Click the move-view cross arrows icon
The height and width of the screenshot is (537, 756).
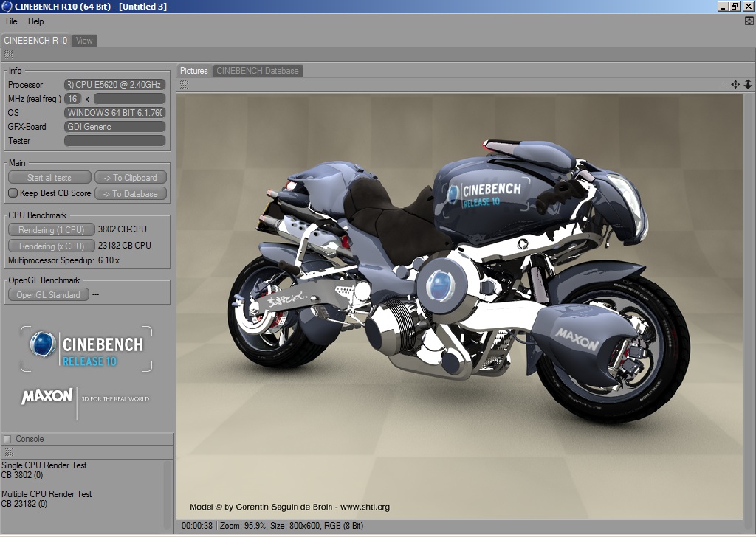735,84
